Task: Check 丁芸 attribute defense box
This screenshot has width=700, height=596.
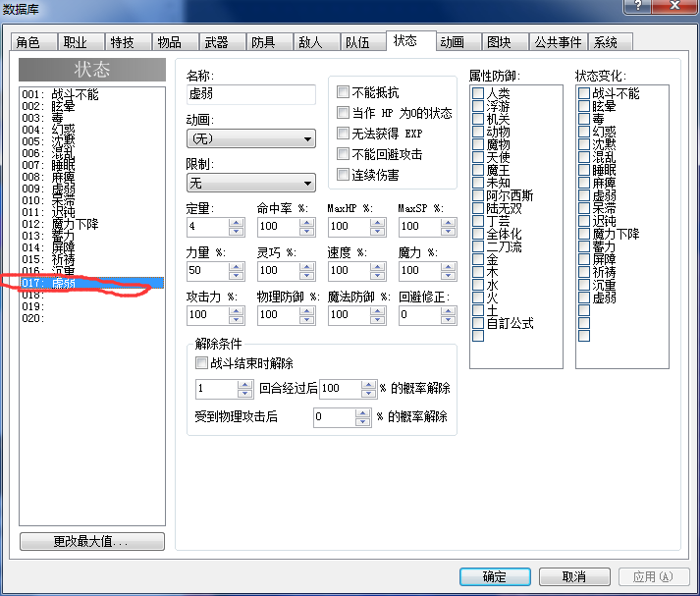Action: click(x=478, y=221)
